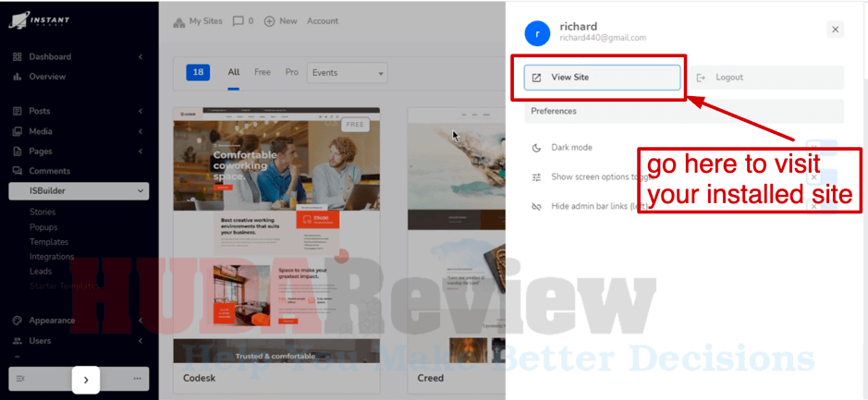
Task: Click the Logout button
Action: pos(766,78)
